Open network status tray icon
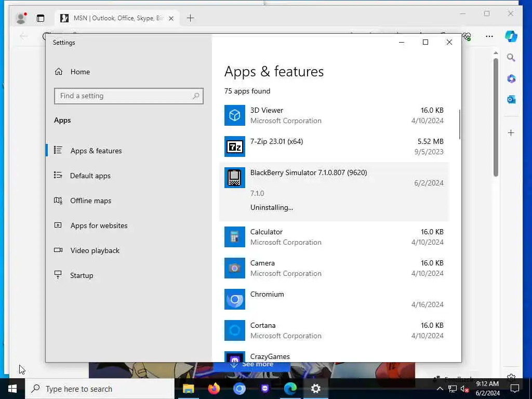 click(453, 389)
